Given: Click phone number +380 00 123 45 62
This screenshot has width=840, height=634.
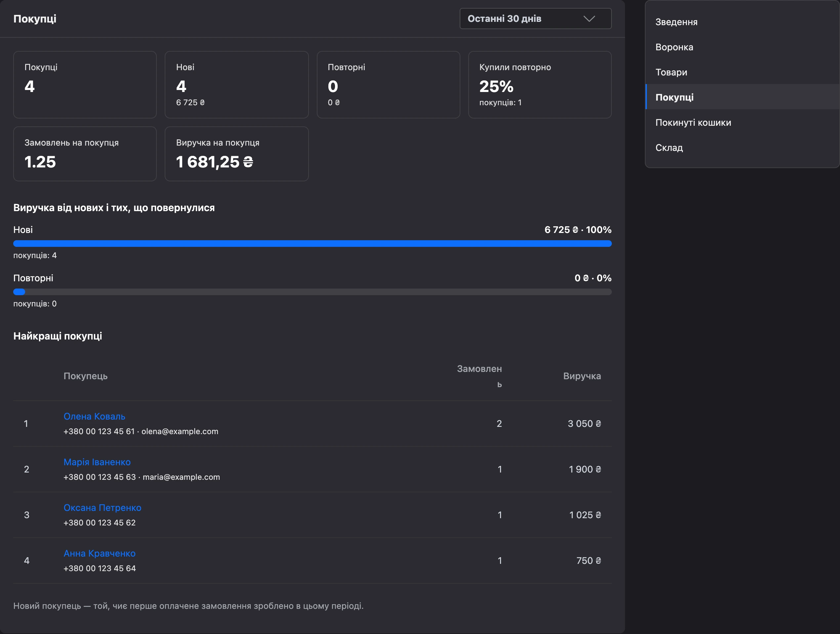Looking at the screenshot, I should point(100,523).
